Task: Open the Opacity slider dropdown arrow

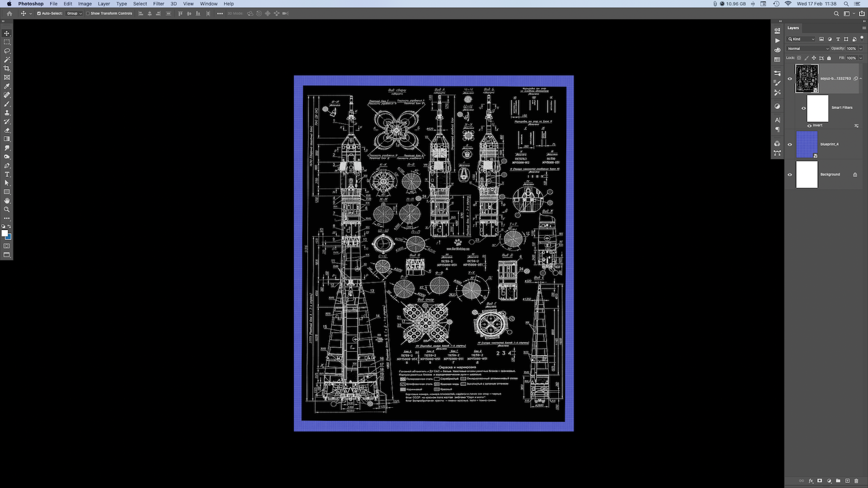Action: (x=861, y=49)
